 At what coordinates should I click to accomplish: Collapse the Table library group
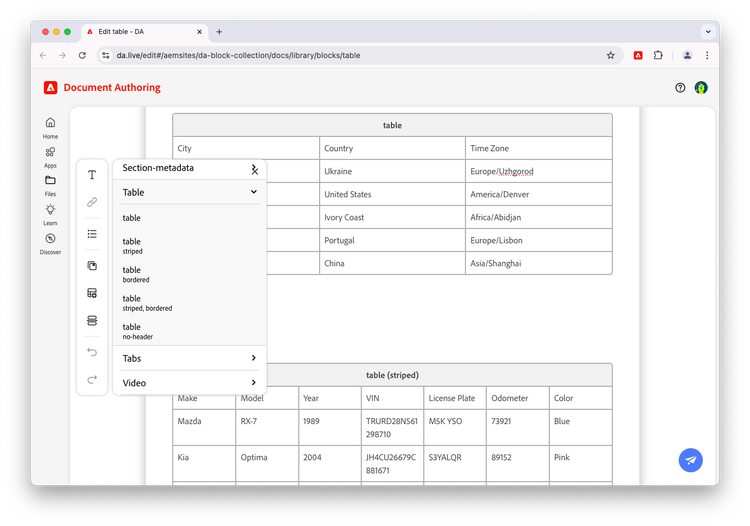[190, 192]
